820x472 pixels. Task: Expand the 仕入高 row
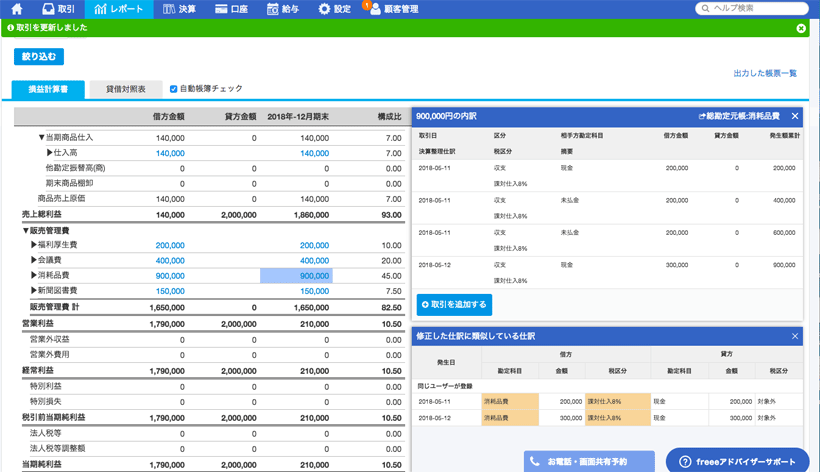tap(50, 153)
